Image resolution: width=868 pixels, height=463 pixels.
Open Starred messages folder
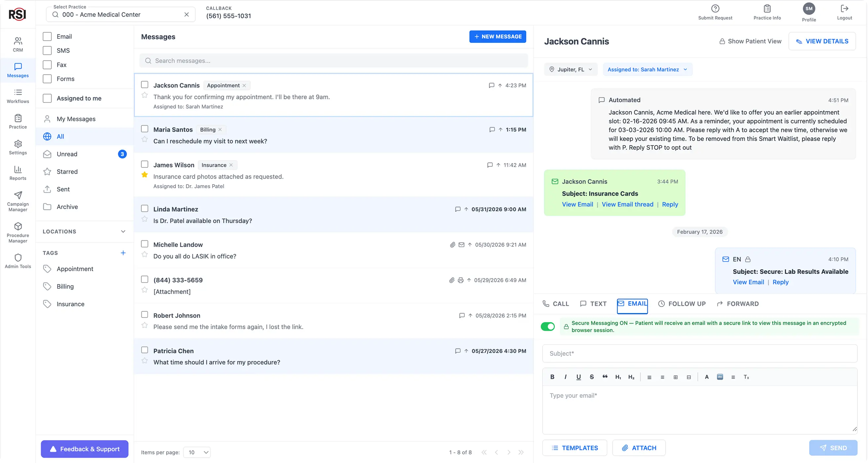84,172
